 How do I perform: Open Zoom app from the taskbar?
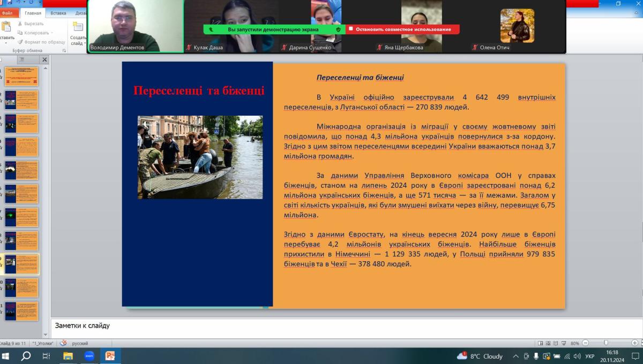tap(89, 356)
